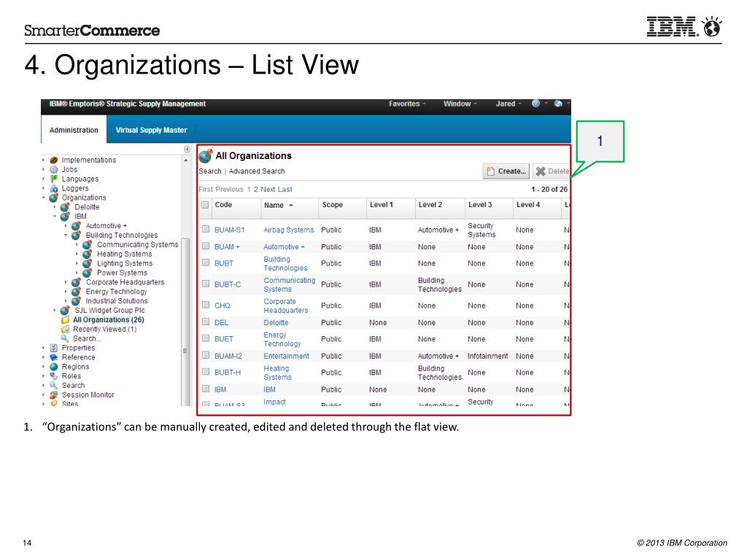Click the SJL Widget Group Plc icon

click(x=65, y=311)
